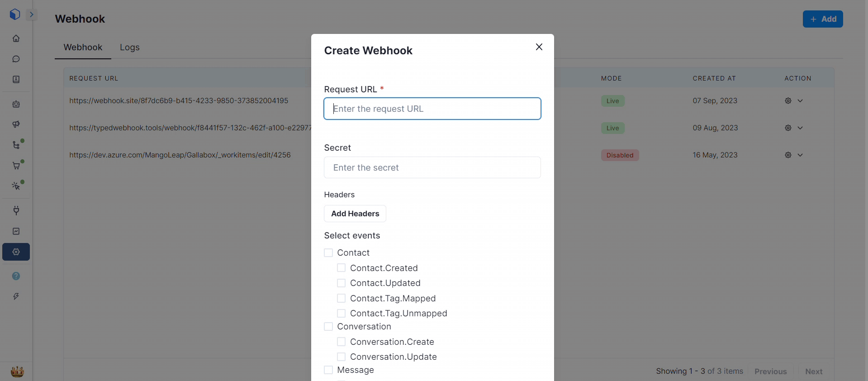Open the Home icon in sidebar
The height and width of the screenshot is (381, 868).
point(16,38)
